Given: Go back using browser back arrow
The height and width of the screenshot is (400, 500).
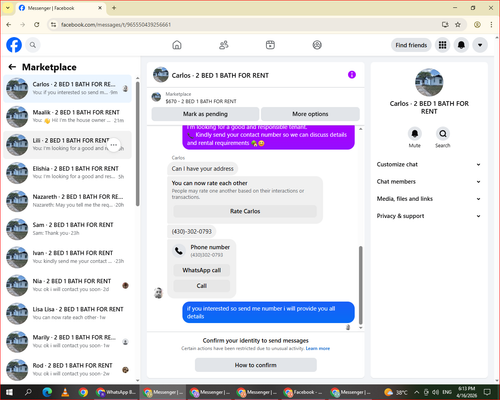Looking at the screenshot, I should (x=9, y=25).
